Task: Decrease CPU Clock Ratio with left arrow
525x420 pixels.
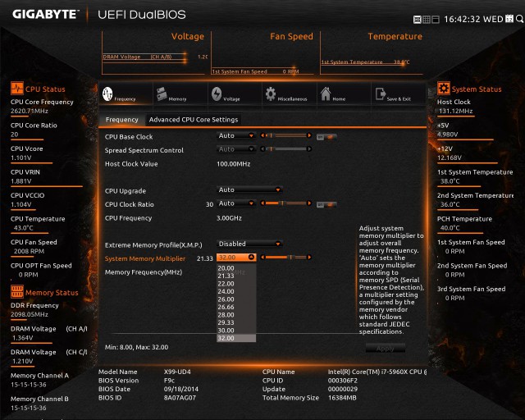Action: [262, 203]
